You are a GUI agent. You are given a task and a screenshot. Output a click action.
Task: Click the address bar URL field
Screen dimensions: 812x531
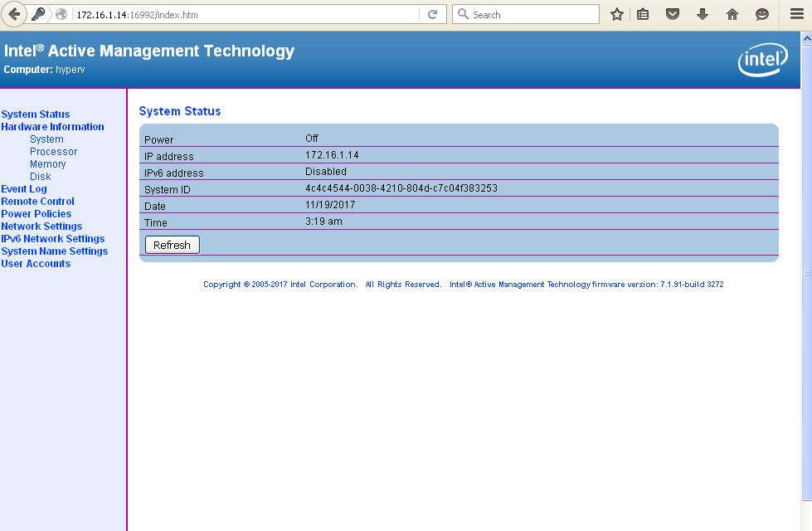coord(246,14)
